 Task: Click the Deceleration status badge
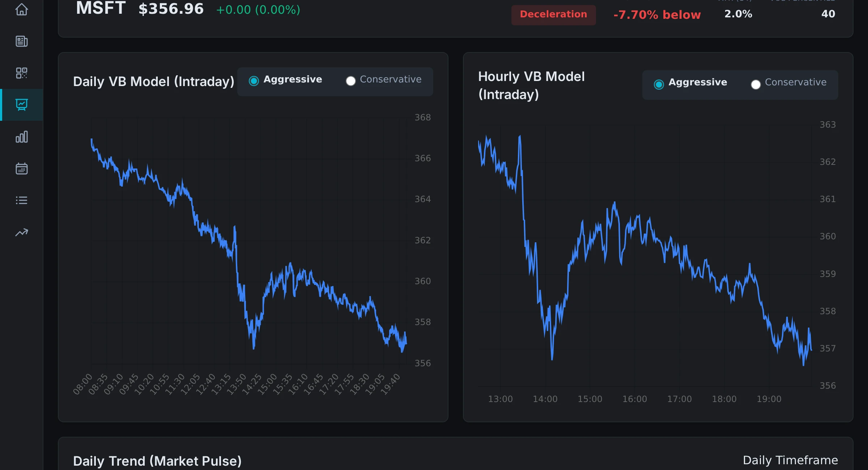click(553, 14)
